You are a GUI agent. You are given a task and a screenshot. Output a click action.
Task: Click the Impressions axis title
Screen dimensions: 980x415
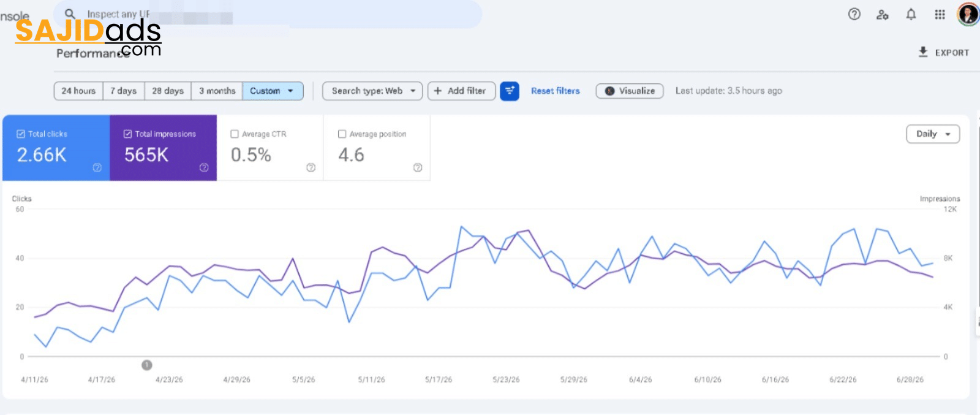940,199
